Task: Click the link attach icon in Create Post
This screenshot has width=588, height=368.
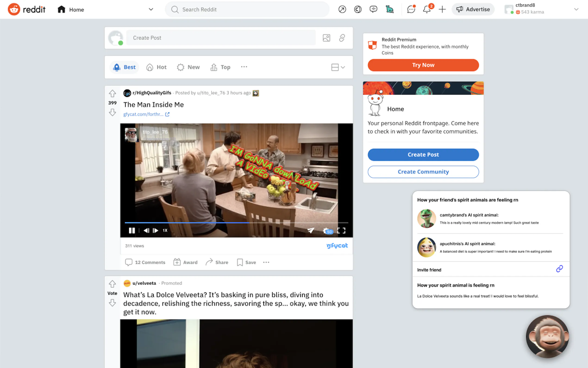Action: [342, 38]
